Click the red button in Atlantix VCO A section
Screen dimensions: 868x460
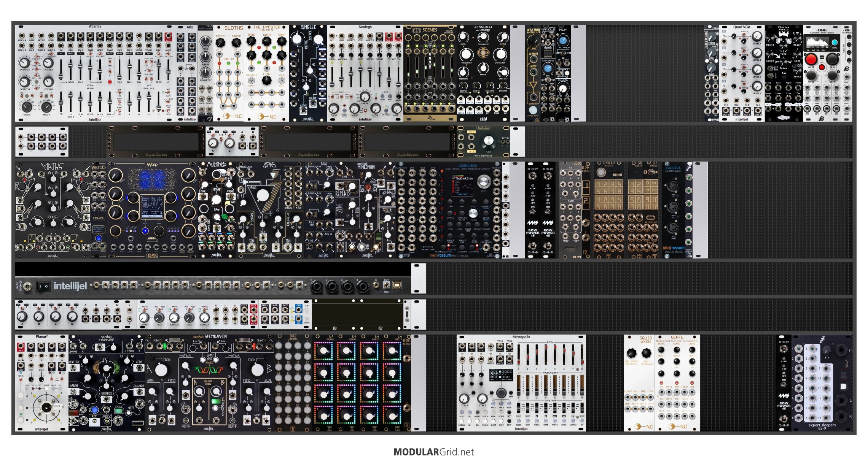click(110, 82)
